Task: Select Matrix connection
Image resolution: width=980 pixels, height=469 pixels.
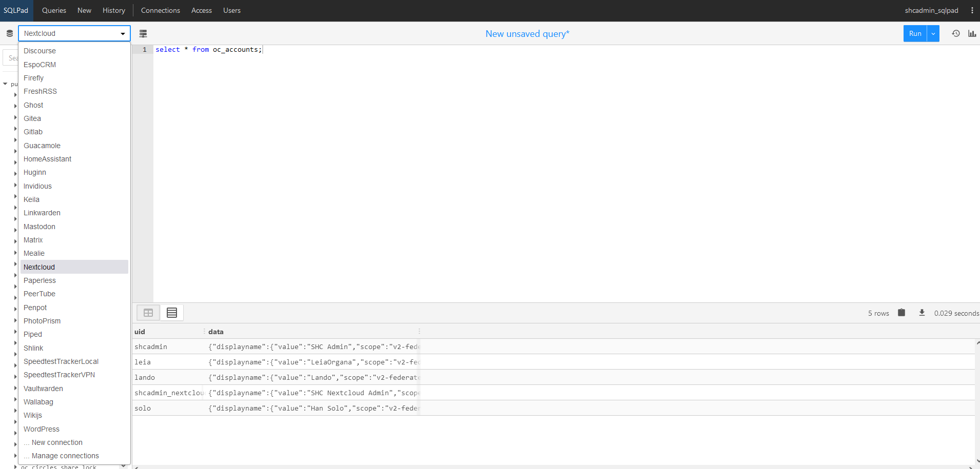Action: 74,240
